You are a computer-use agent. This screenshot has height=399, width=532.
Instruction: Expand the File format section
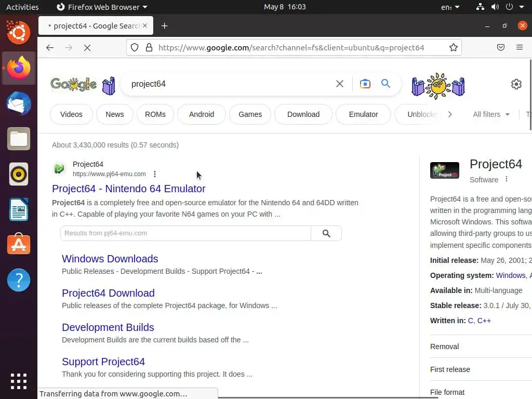(481, 392)
